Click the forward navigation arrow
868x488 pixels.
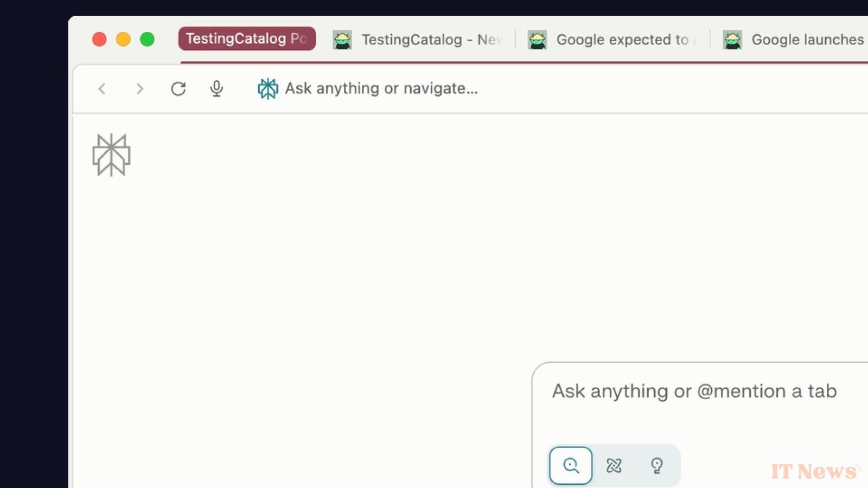[x=140, y=88]
